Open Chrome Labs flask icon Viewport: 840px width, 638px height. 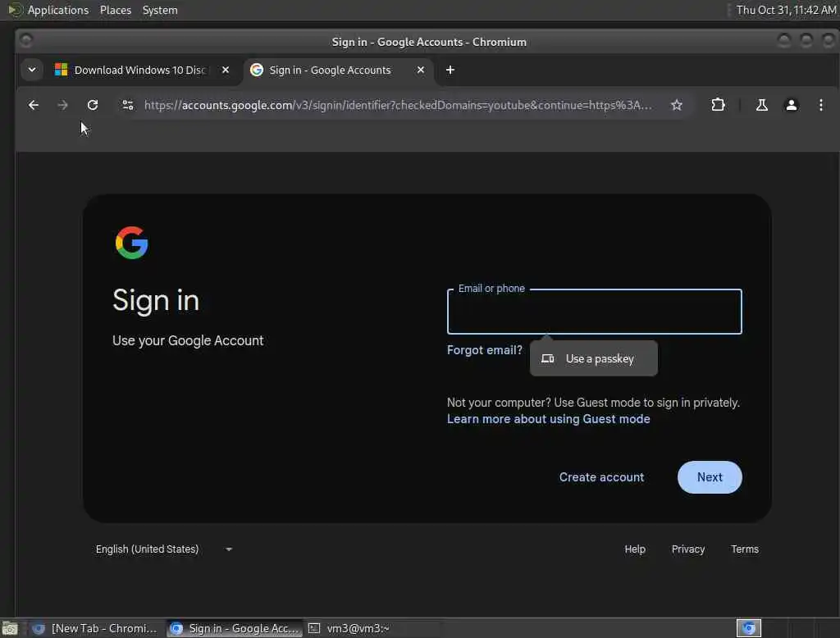click(x=761, y=105)
